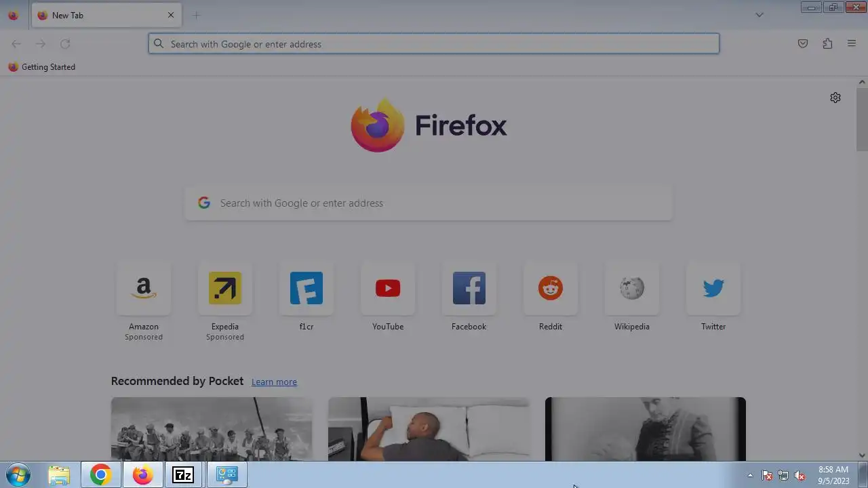This screenshot has height=488, width=868.
Task: Click the scrollbar down arrow
Action: (x=862, y=455)
